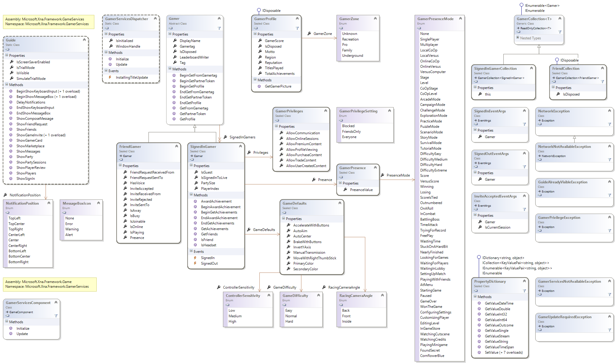This screenshot has width=616, height=364.
Task: Select 'Underground' value in GamerZone enum
Action: [x=353, y=56]
